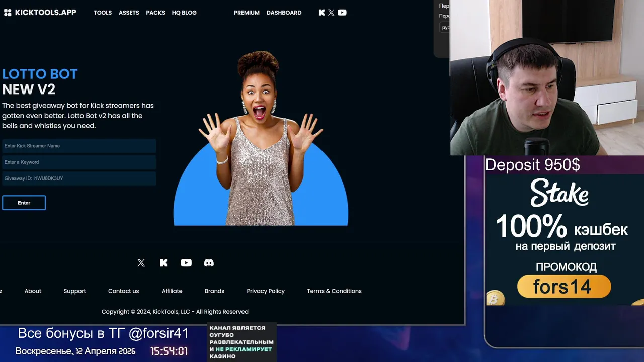Open the Affiliate footer link
The height and width of the screenshot is (362, 644).
tap(172, 291)
